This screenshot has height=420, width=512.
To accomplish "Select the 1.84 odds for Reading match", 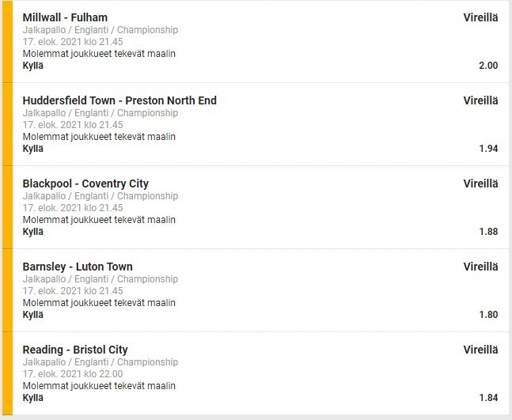I will coord(488,398).
